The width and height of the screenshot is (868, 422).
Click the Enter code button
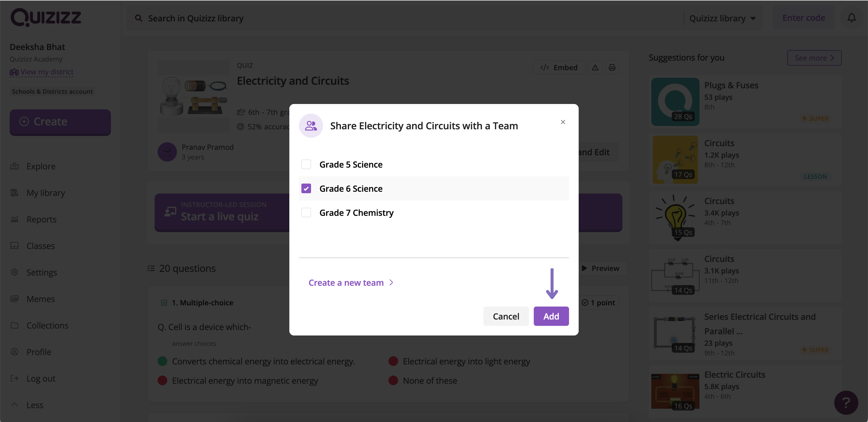coord(804,17)
